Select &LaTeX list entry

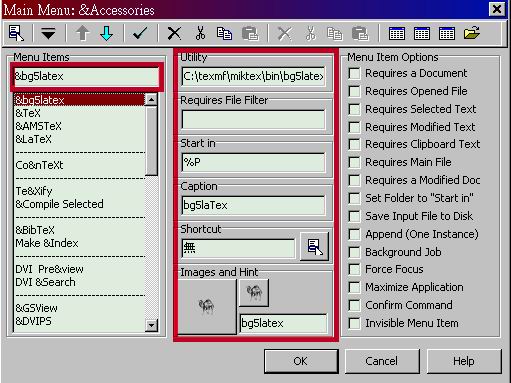79,139
